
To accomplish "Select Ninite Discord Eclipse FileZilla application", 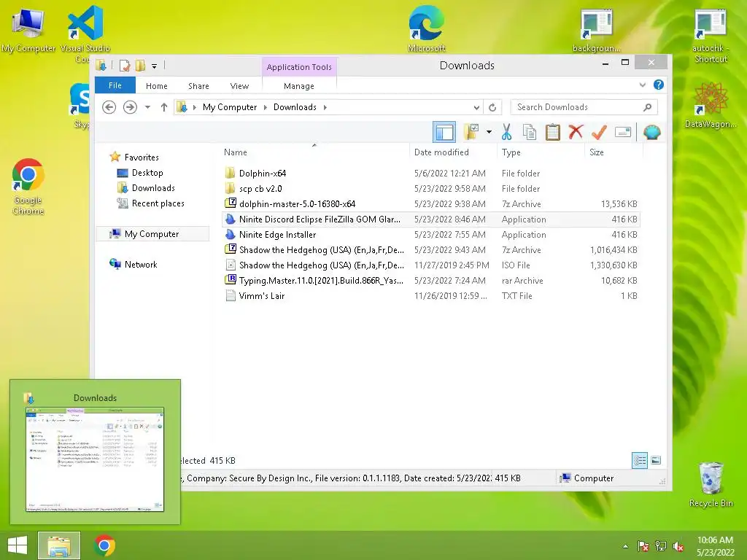I will (430, 219).
